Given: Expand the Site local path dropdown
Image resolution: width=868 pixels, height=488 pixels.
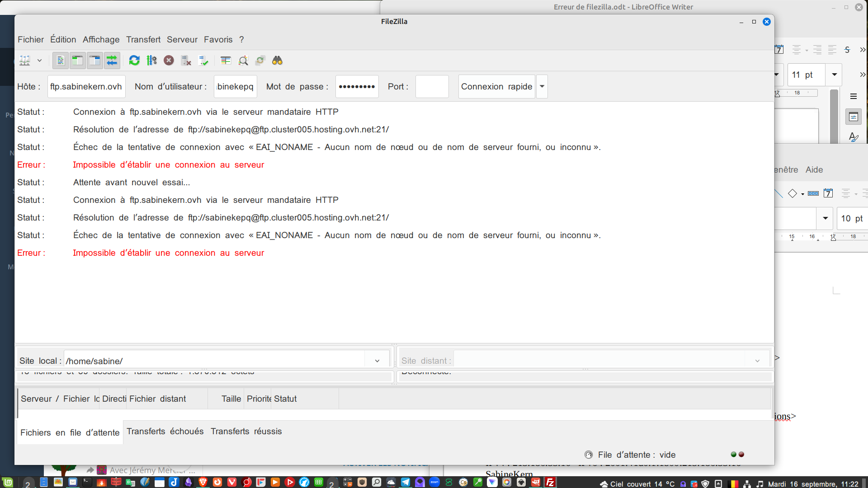Looking at the screenshot, I should [377, 361].
